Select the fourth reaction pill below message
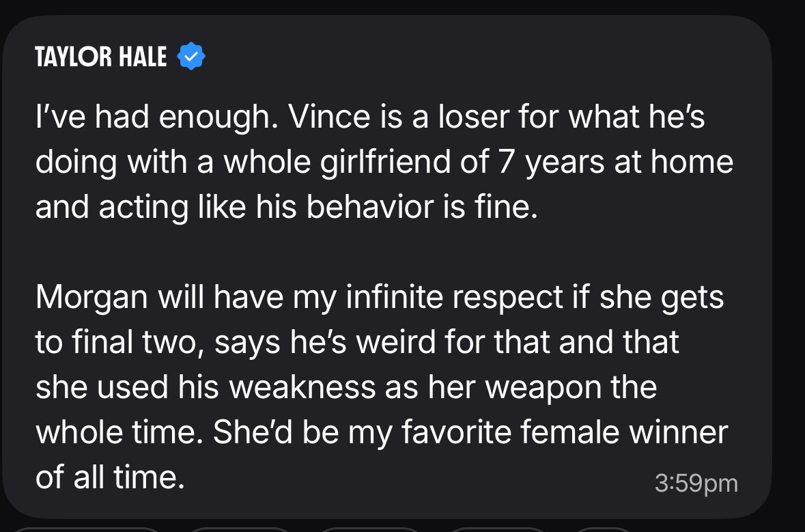This screenshot has height=532, width=805. 498,529
